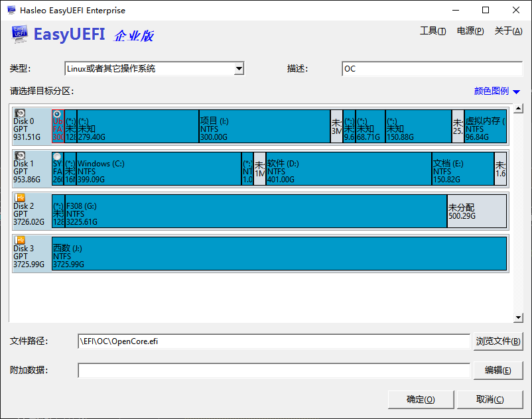Viewport: 532px width, 419px height.
Task: Click the 描述 description input field
Action: tap(432, 68)
